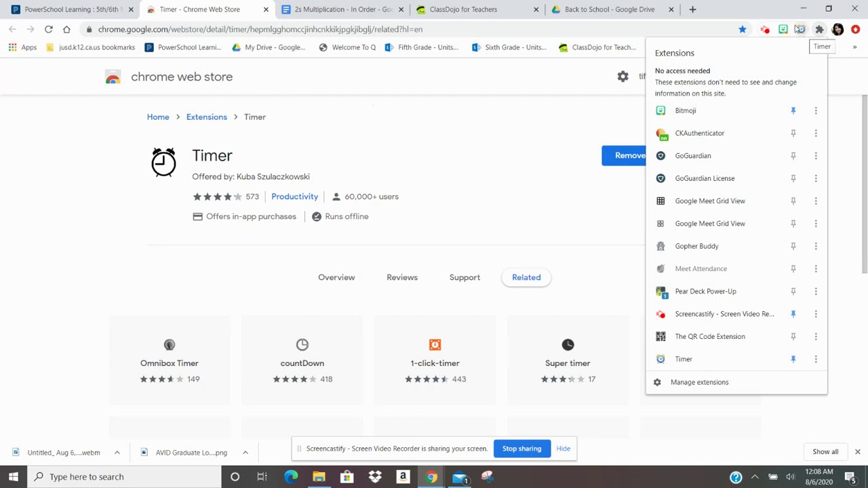Viewport: 868px width, 488px height.
Task: Open the Productivity category link
Action: pos(294,197)
